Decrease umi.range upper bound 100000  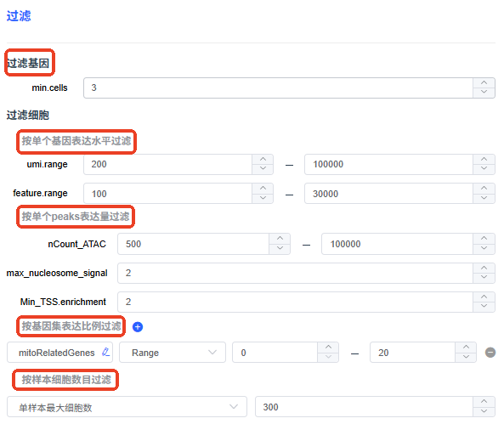coord(484,169)
